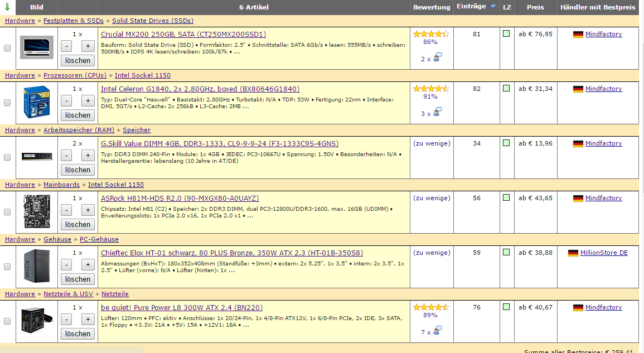Click the Bild column header
Screen dimensions: 644x353
37,7
